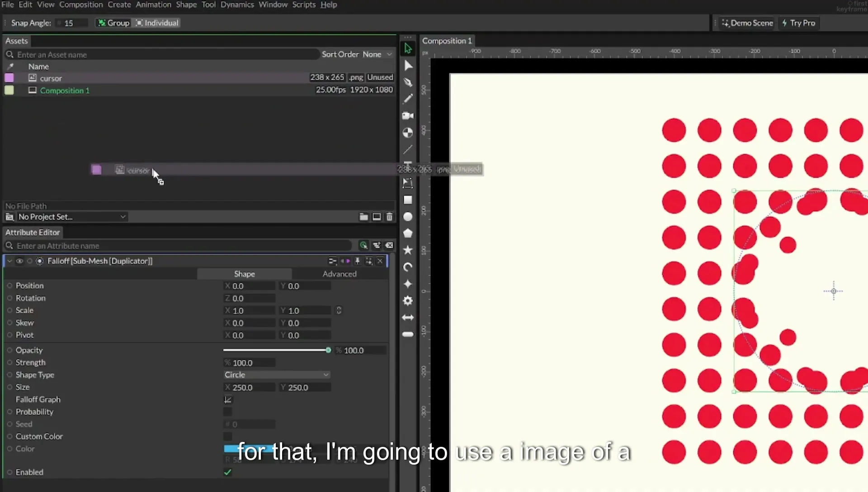Open the Animation menu
Viewport: 868px width, 492px height.
click(153, 5)
